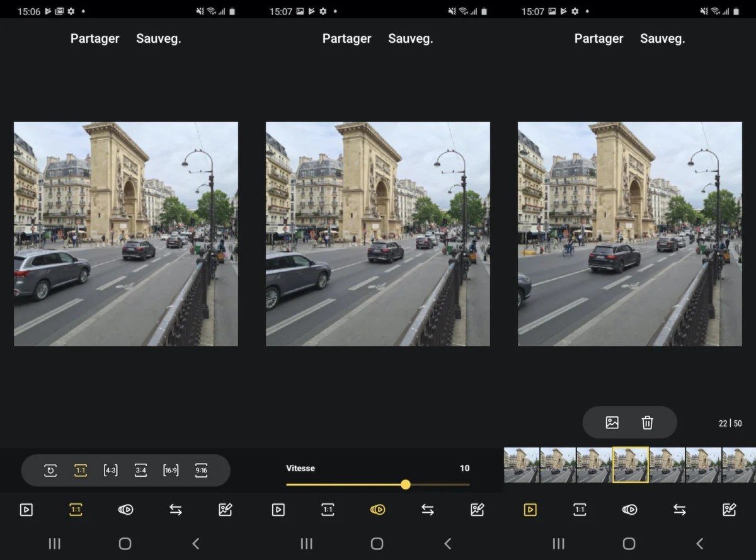The image size is (756, 560).
Task: Tap Android recents button on Vitesse screen
Action: point(307,544)
